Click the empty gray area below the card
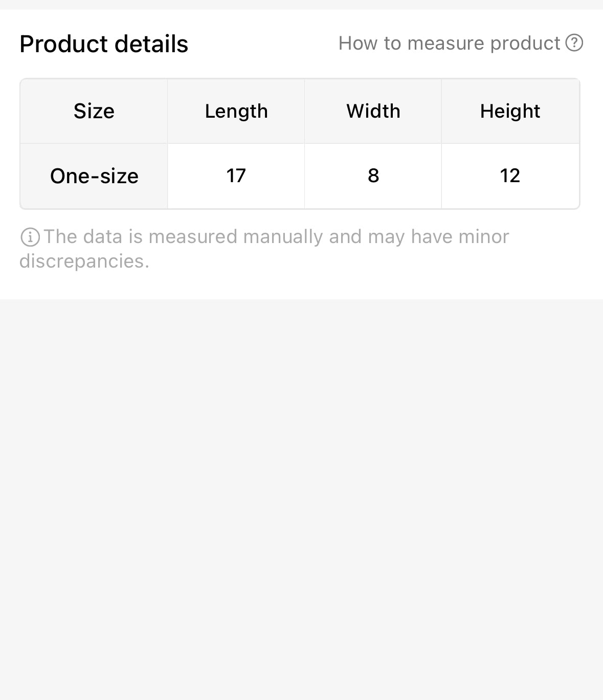Image resolution: width=603 pixels, height=700 pixels. tap(302, 486)
